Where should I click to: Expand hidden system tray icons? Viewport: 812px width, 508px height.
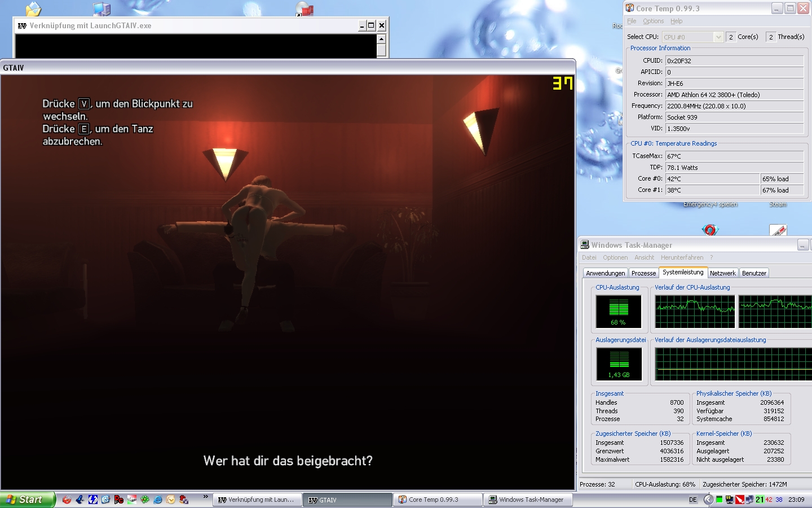tap(708, 500)
